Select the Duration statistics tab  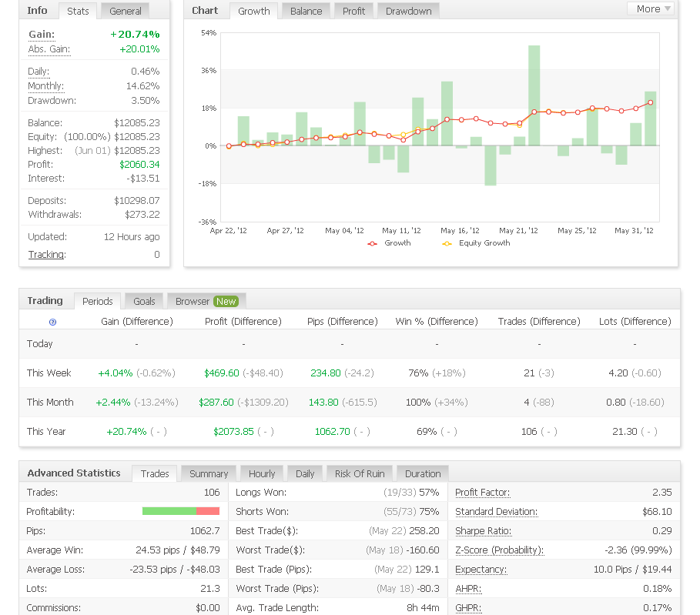(423, 474)
